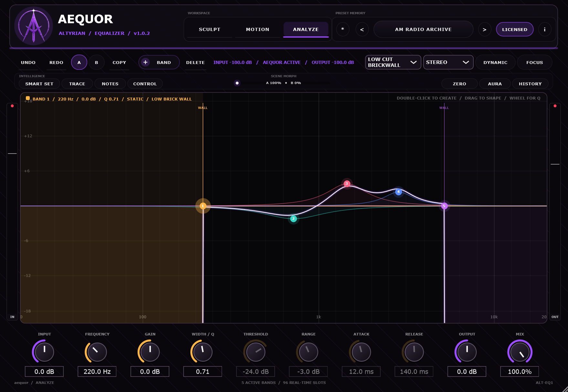The image size is (568, 392).
Task: Click REDO
Action: [x=56, y=62]
